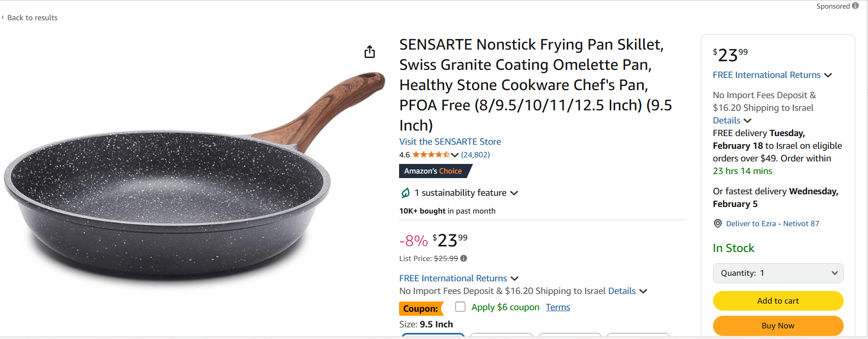Expand shipping Details below the list price
The height and width of the screenshot is (339, 868).
[x=643, y=291]
